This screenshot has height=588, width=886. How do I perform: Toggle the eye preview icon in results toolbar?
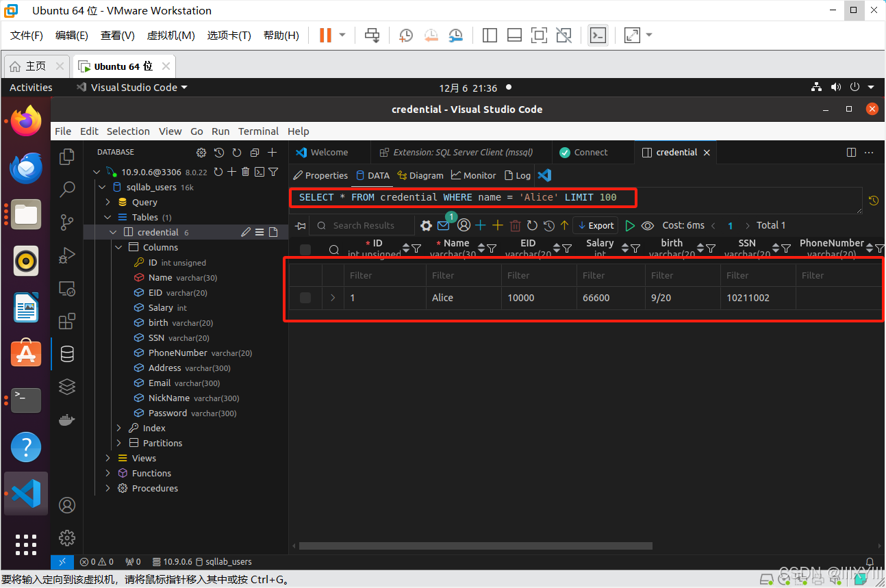point(647,225)
